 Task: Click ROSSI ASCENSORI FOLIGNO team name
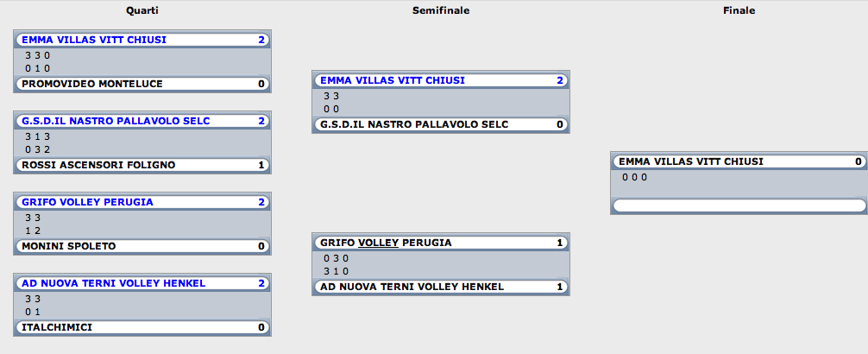98,165
